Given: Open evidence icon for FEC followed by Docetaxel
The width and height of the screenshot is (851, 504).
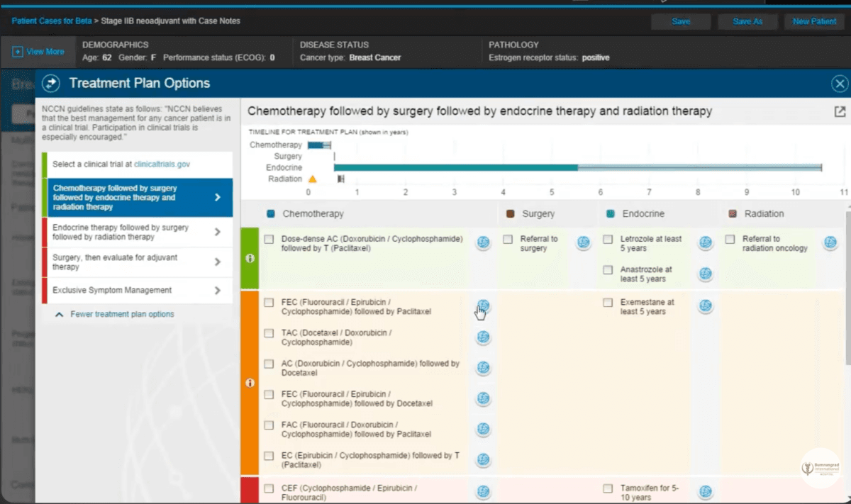Looking at the screenshot, I should click(483, 399).
